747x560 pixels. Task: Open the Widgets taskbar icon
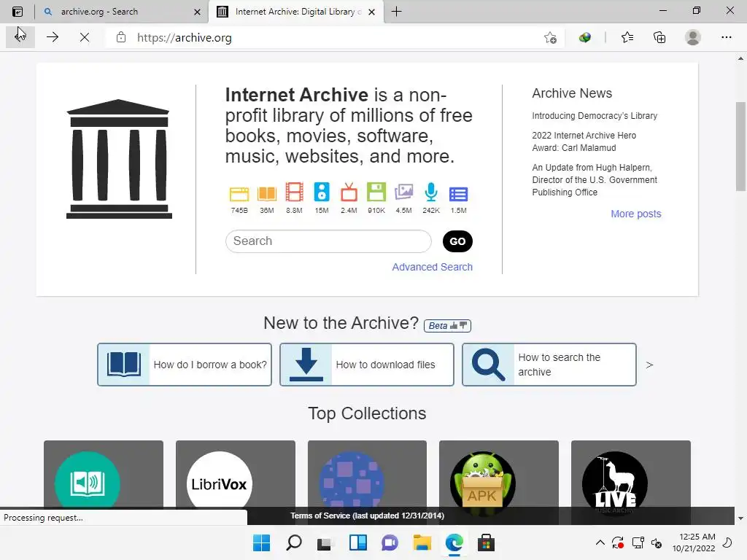tap(357, 542)
